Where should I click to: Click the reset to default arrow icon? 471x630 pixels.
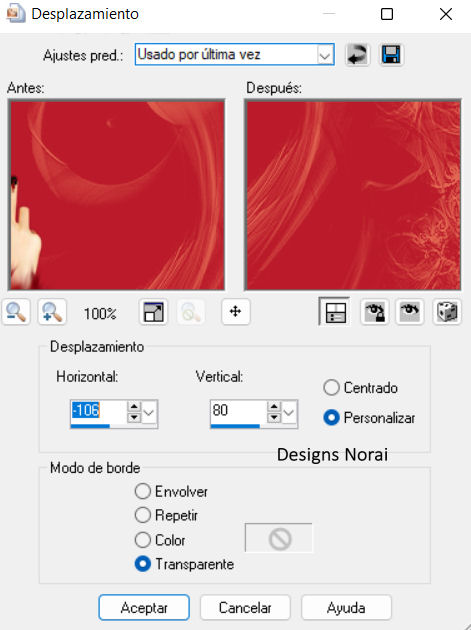coord(357,55)
